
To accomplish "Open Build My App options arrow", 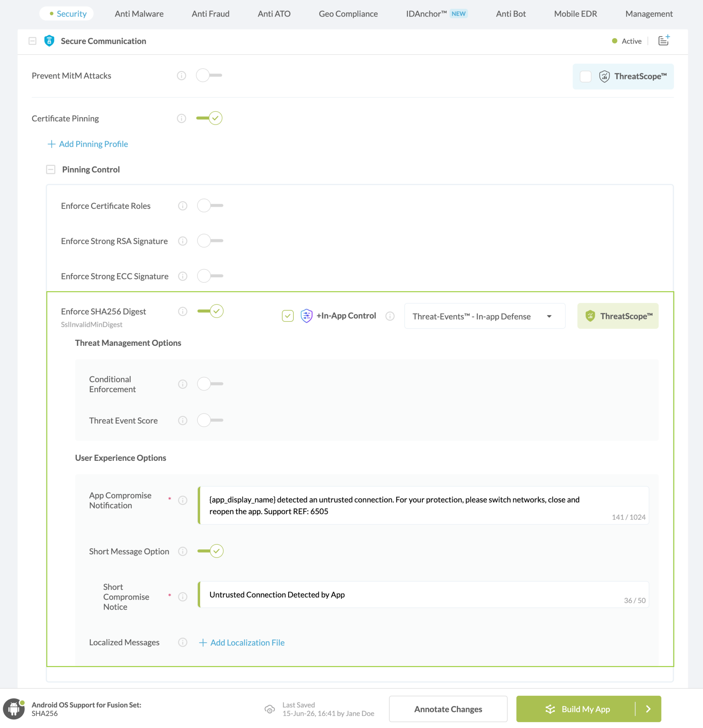I will coord(648,709).
